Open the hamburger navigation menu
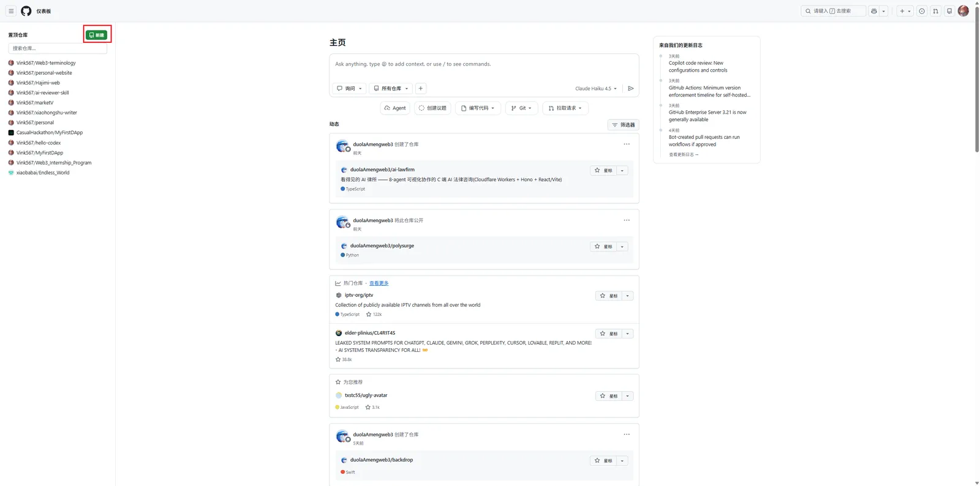 click(11, 11)
